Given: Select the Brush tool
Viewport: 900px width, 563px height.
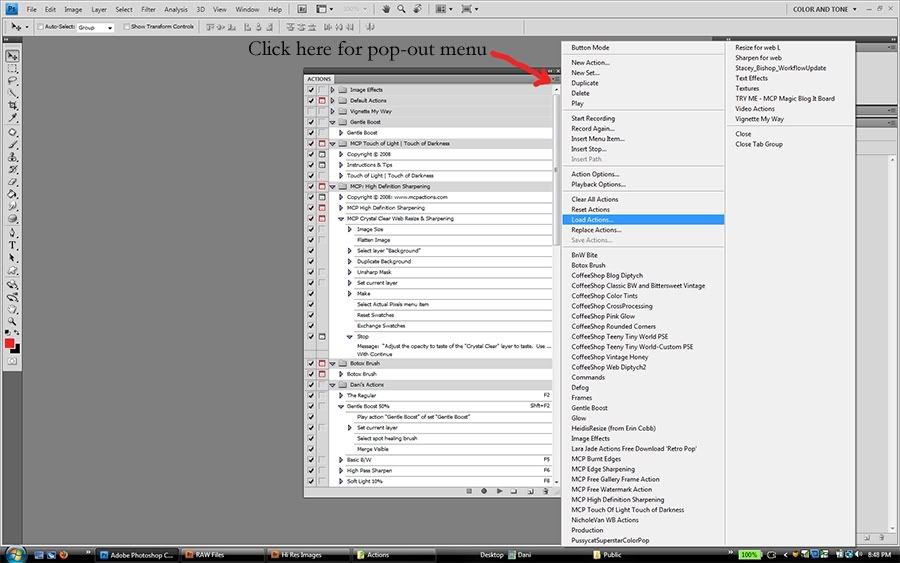Looking at the screenshot, I should click(12, 145).
